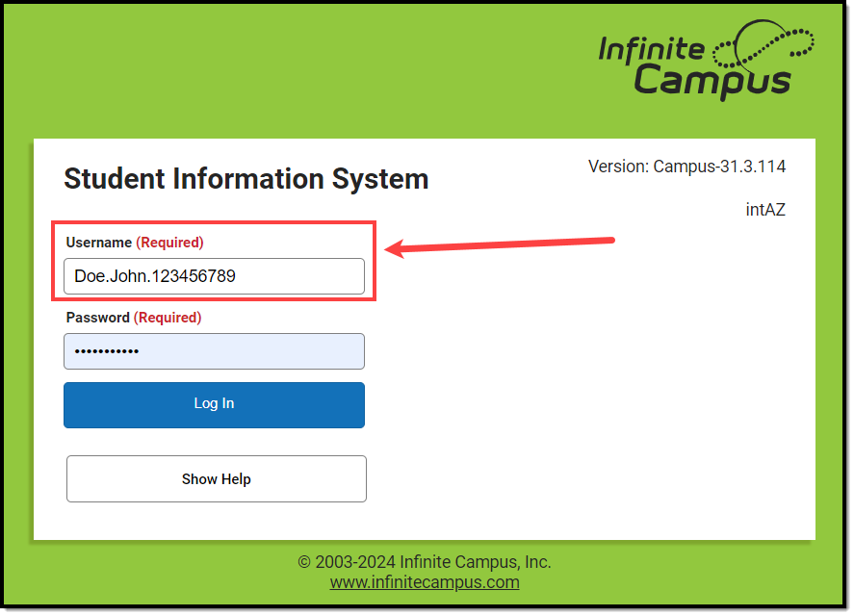Screen dimensions: 854x616
Task: Click the intAZ label
Action: click(765, 210)
